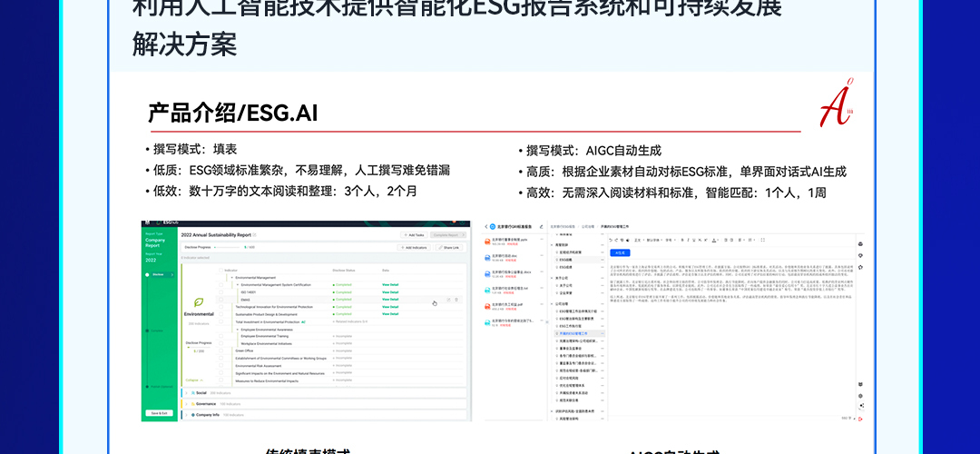
Task: Click the red A logo at top right
Action: (x=833, y=105)
